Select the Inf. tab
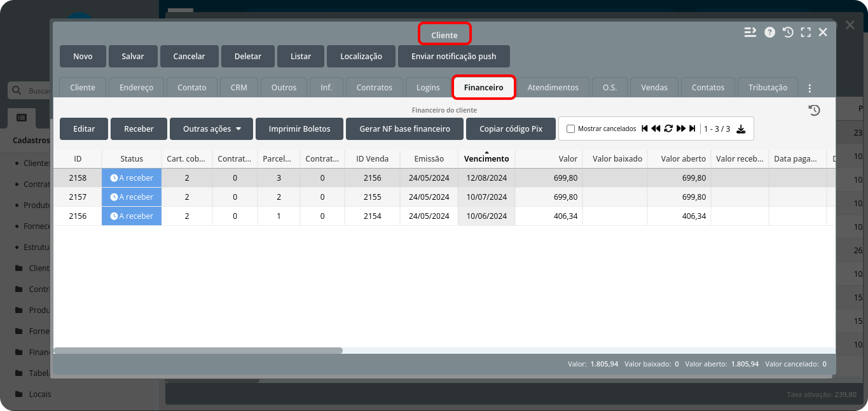 click(x=326, y=87)
